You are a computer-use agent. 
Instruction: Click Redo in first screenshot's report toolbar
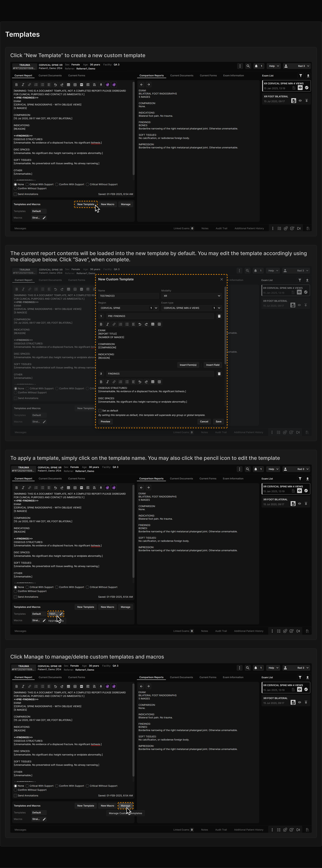tap(62, 85)
